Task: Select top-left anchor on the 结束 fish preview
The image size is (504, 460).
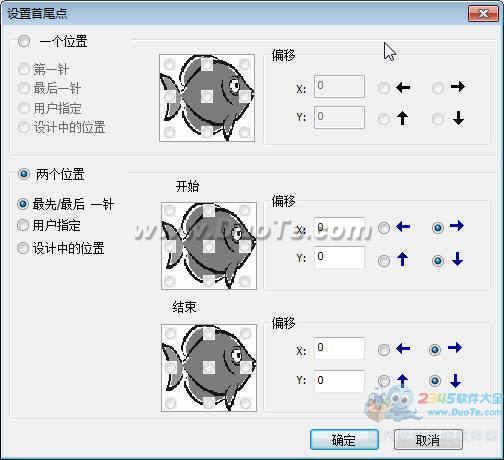Action: tap(171, 333)
